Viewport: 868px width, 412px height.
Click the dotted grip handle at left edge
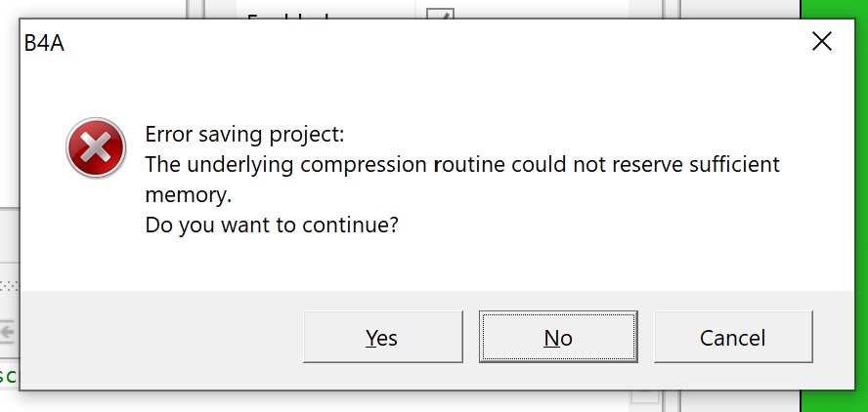point(9,286)
